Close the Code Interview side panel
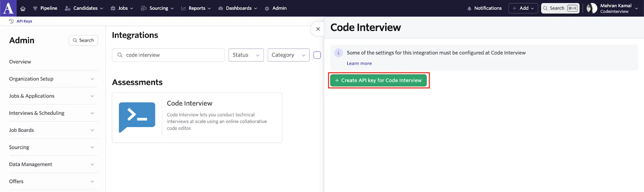The width and height of the screenshot is (644, 192). [318, 29]
